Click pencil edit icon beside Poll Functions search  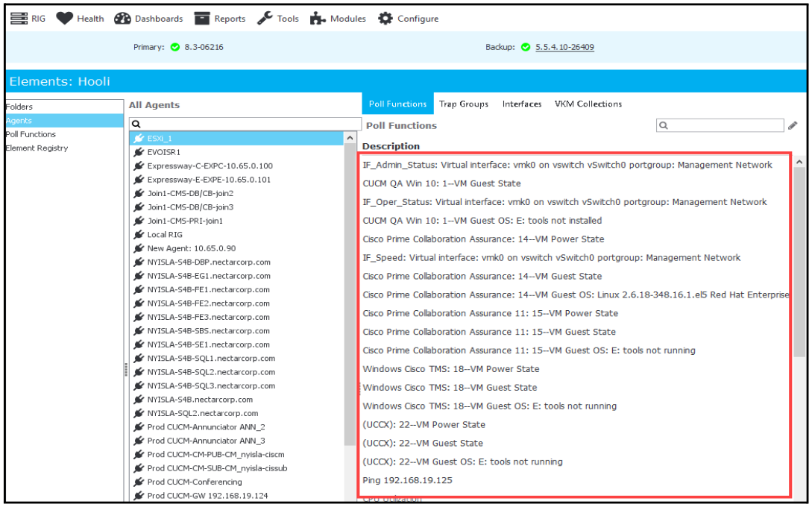point(793,125)
